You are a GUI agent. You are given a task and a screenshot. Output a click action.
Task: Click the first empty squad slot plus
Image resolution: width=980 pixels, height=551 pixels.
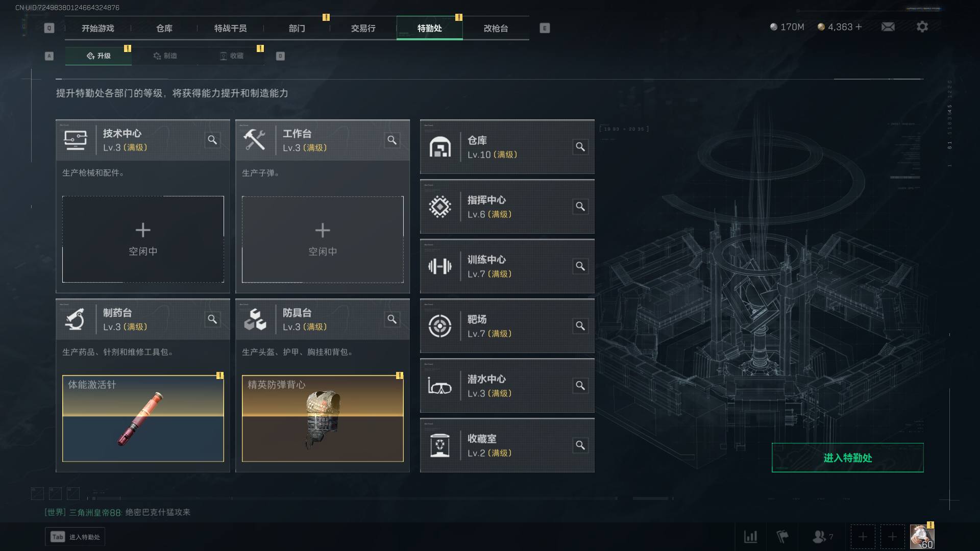pos(863,537)
